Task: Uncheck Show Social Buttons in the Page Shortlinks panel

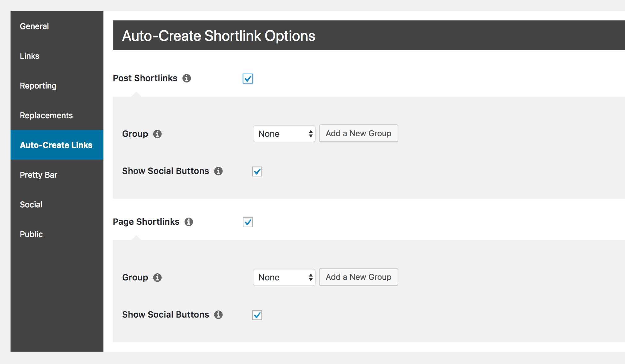Action: [x=257, y=315]
